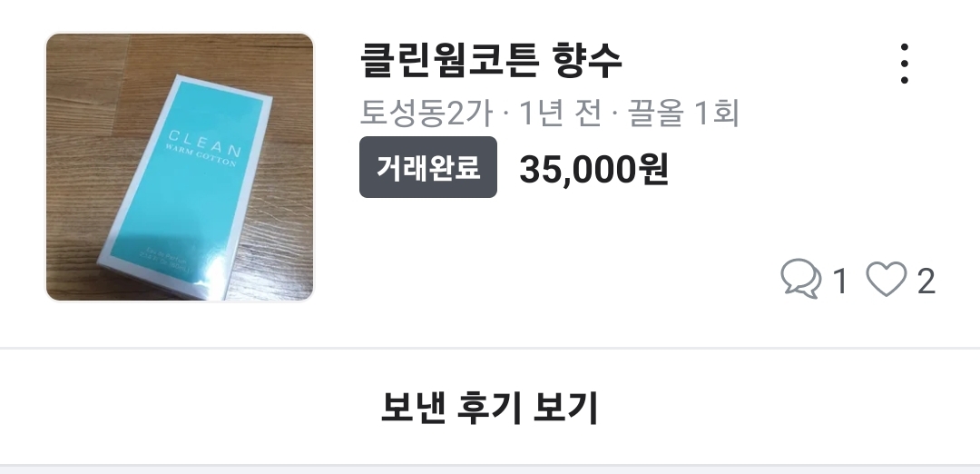Tap the blank area below price in listing
This screenshot has height=474, width=980.
[x=563, y=250]
